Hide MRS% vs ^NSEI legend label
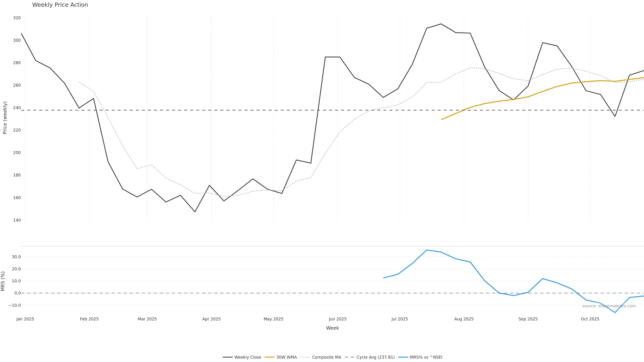Image resolution: width=644 pixels, height=362 pixels. 426,357
